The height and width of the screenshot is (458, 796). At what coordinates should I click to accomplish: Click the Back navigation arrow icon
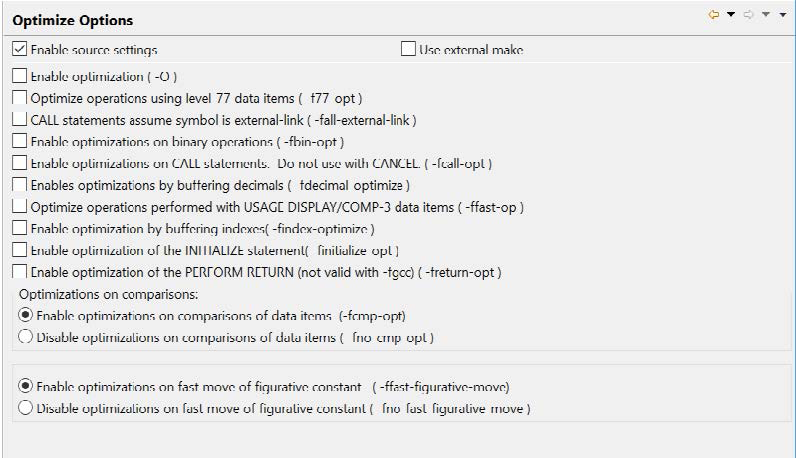pyautogui.click(x=715, y=15)
